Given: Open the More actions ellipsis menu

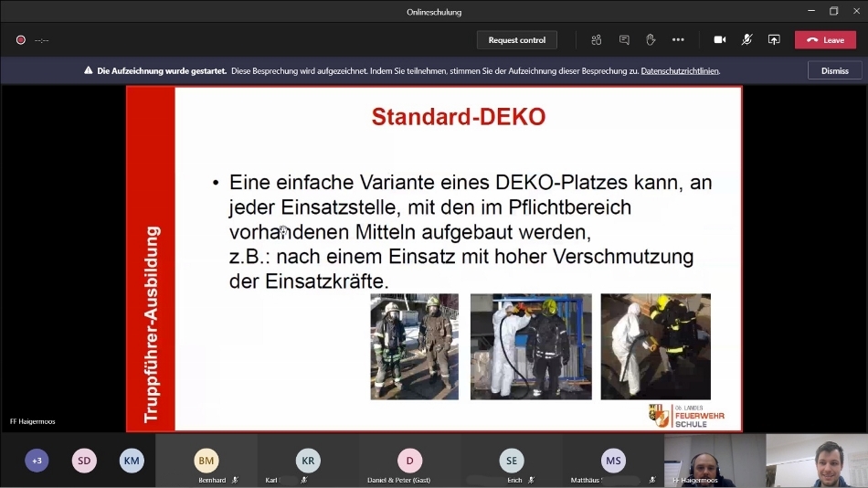Looking at the screenshot, I should point(678,40).
